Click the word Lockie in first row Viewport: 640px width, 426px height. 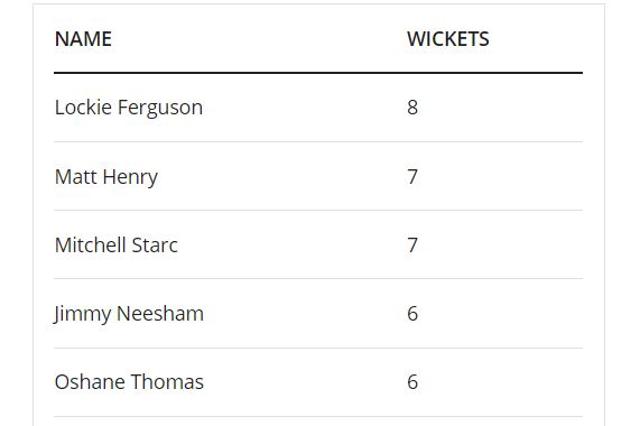[x=83, y=108]
